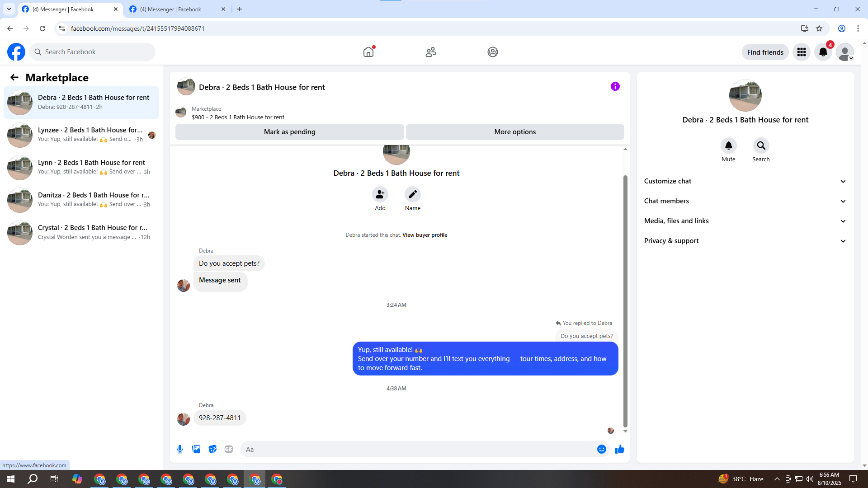Screen dimensions: 868x488
Task: Bookmark this page with the star icon
Action: pyautogui.click(x=819, y=28)
